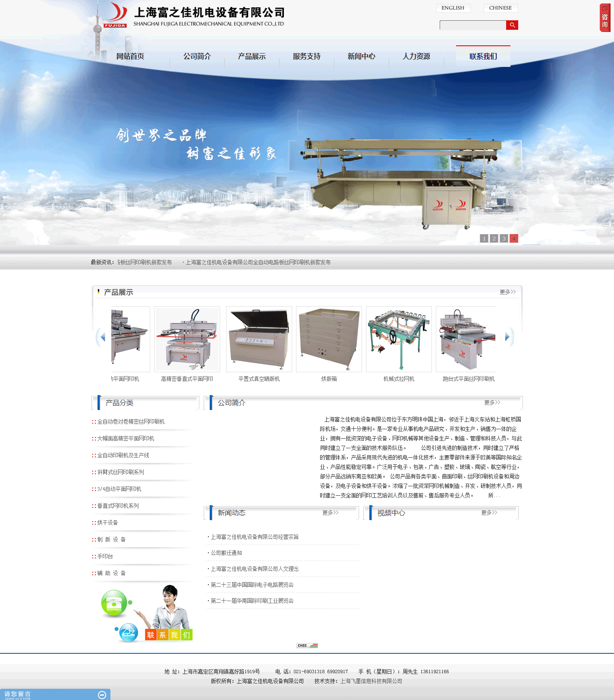Click the blue envelope mail icon
The width and height of the screenshot is (614, 700).
128,633
